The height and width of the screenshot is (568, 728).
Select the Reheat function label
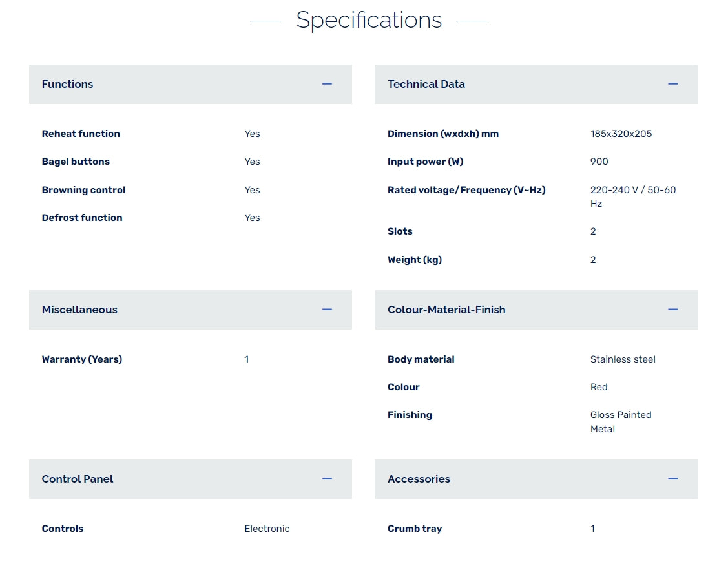tap(81, 134)
